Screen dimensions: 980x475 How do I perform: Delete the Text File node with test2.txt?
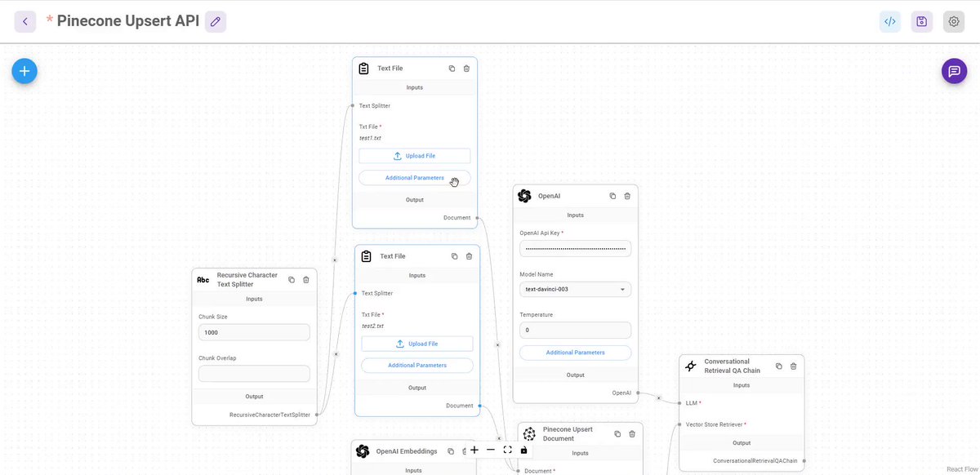coord(469,256)
